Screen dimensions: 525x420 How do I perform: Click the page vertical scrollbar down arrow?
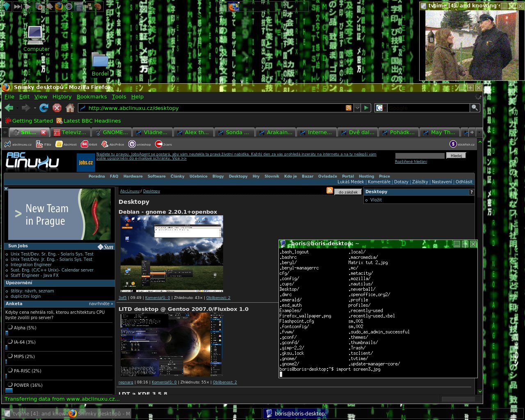click(480, 392)
